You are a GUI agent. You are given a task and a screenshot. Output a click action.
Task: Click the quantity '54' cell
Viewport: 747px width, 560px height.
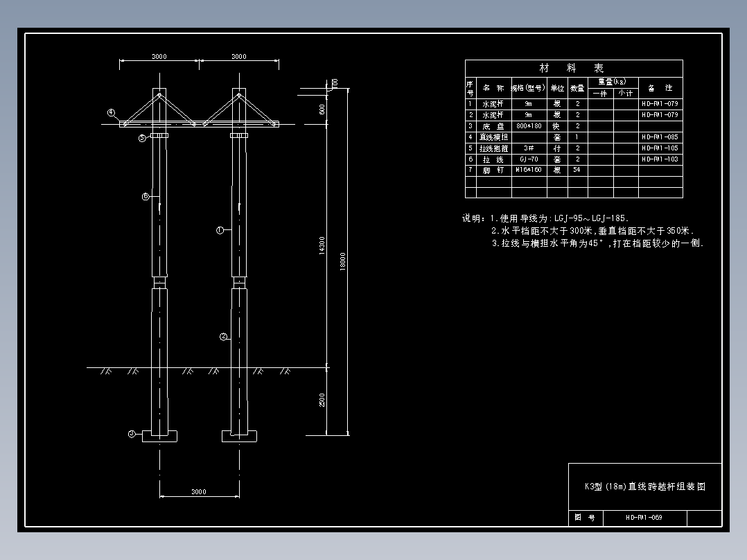tap(577, 170)
